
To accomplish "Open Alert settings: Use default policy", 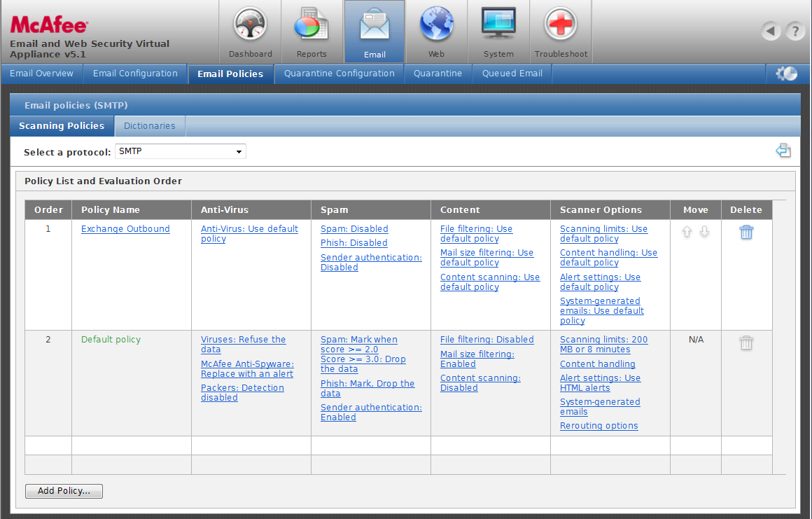I will pyautogui.click(x=600, y=282).
